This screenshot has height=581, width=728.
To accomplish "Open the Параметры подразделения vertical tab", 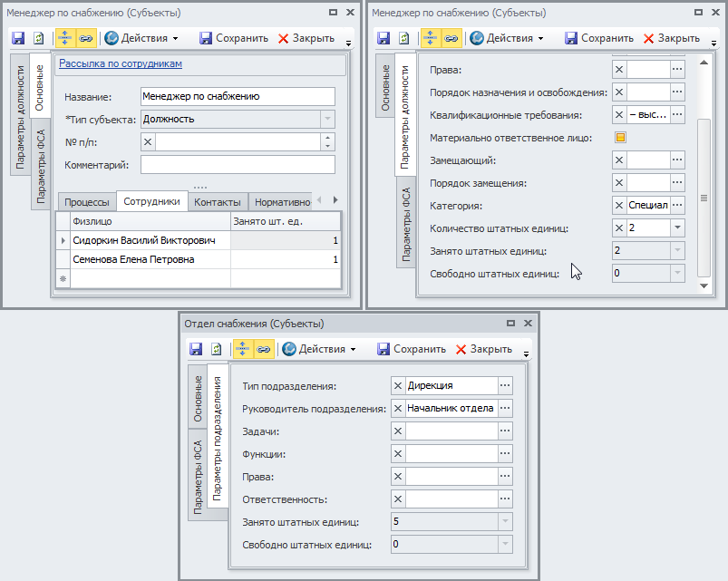I will [218, 439].
